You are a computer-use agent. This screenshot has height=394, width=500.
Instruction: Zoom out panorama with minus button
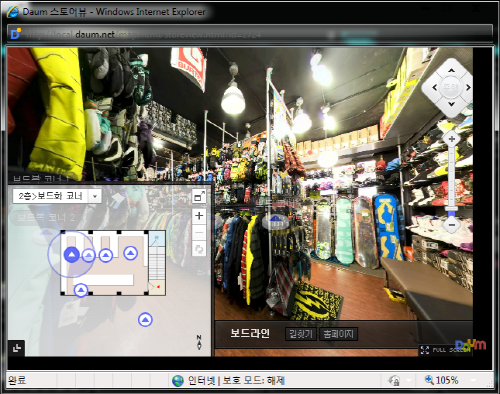(x=452, y=225)
